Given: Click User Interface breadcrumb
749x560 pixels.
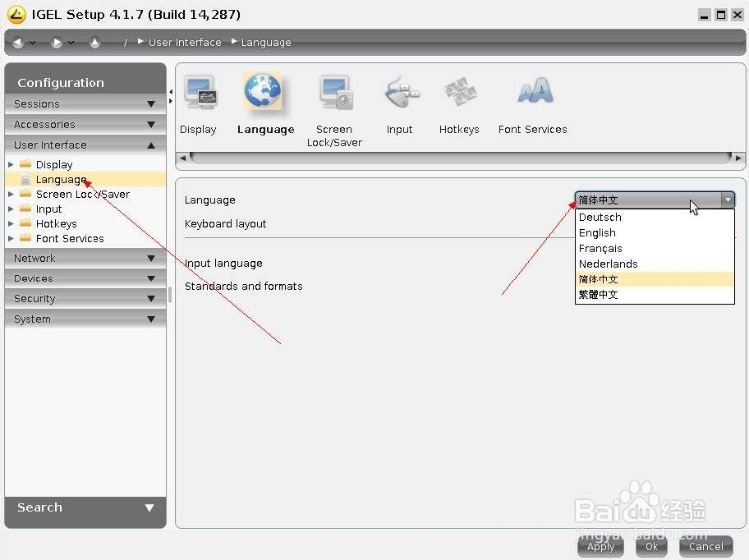Looking at the screenshot, I should [185, 43].
